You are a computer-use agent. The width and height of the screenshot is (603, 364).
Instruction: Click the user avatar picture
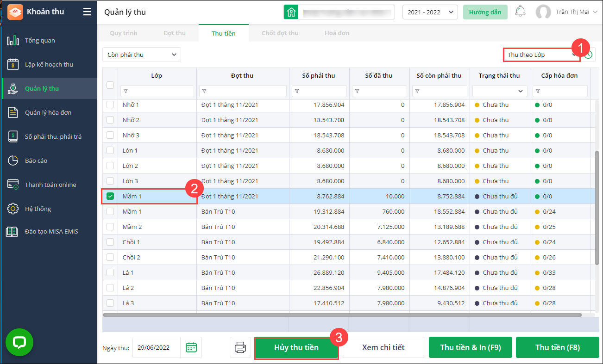pyautogui.click(x=543, y=12)
